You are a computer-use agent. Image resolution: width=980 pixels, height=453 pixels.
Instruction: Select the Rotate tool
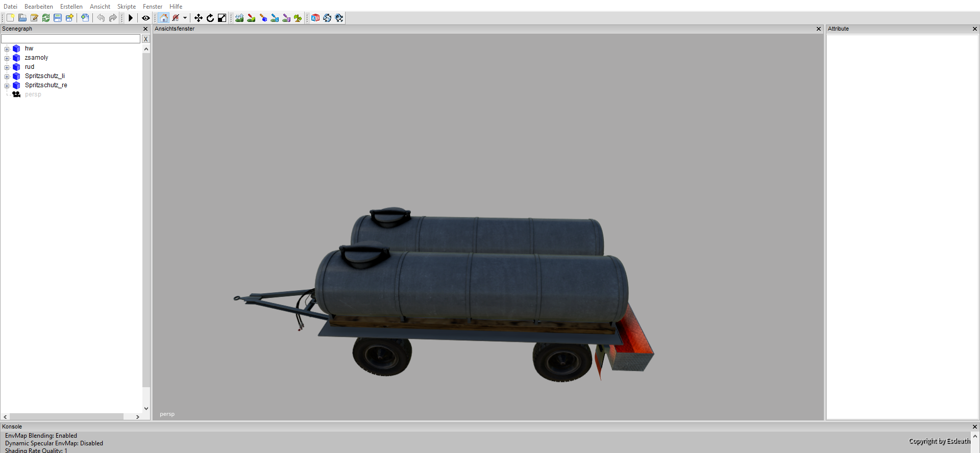[x=210, y=18]
